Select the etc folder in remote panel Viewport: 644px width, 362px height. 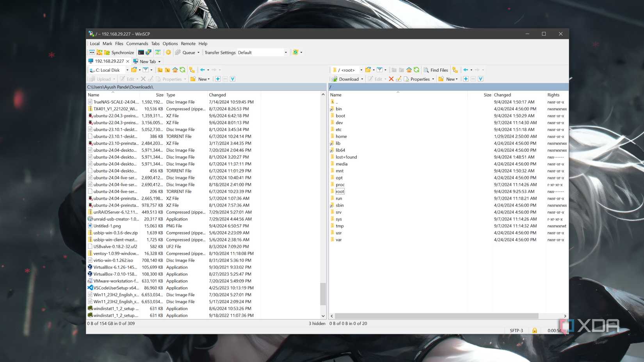338,130
